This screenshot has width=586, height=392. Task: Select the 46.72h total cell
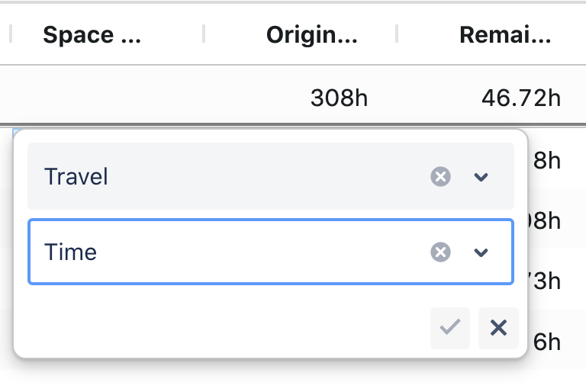tap(521, 98)
